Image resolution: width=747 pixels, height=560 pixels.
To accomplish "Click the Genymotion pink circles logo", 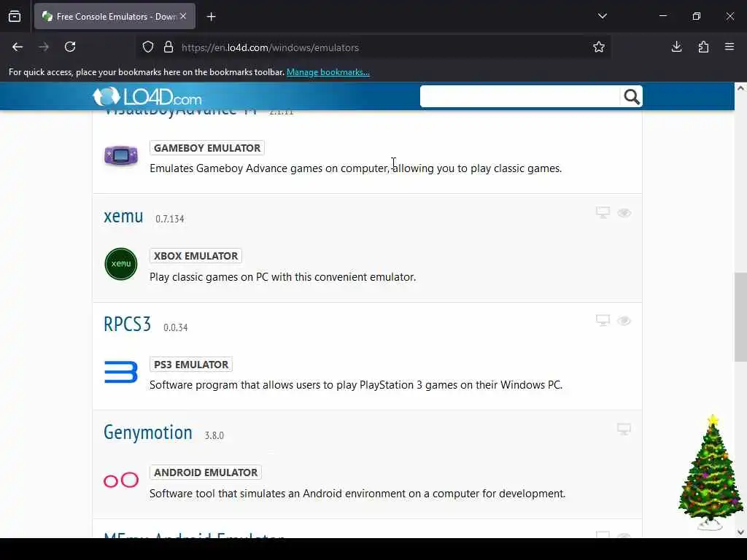I will coord(121,480).
